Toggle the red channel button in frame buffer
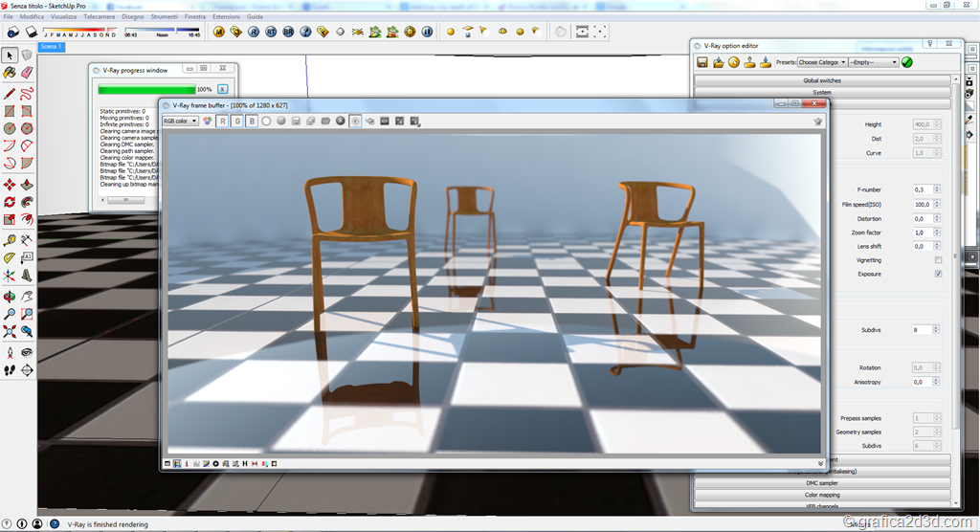This screenshot has height=532, width=980. click(x=222, y=122)
